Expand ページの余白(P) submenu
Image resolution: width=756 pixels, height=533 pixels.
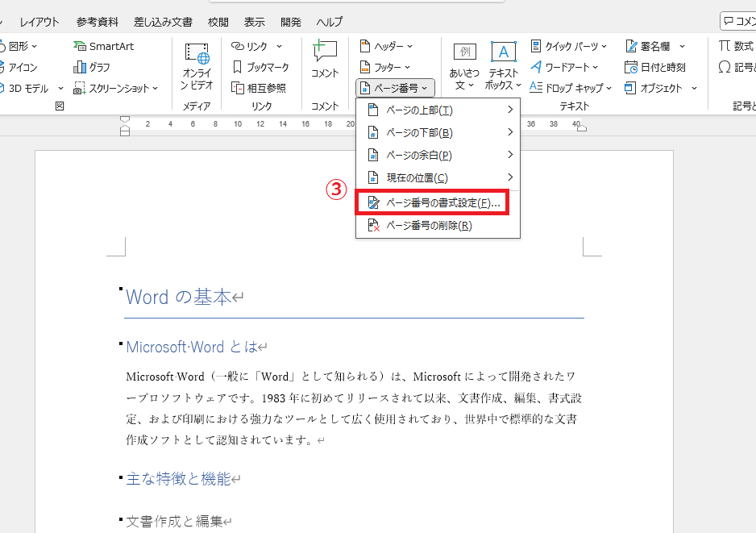click(438, 156)
